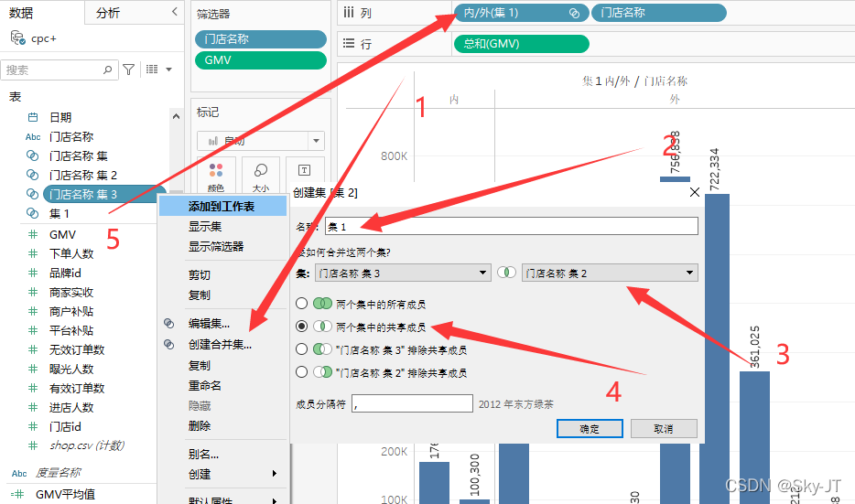855x504 pixels.
Task: Click the calendar icon of 日期 field
Action: 33,117
